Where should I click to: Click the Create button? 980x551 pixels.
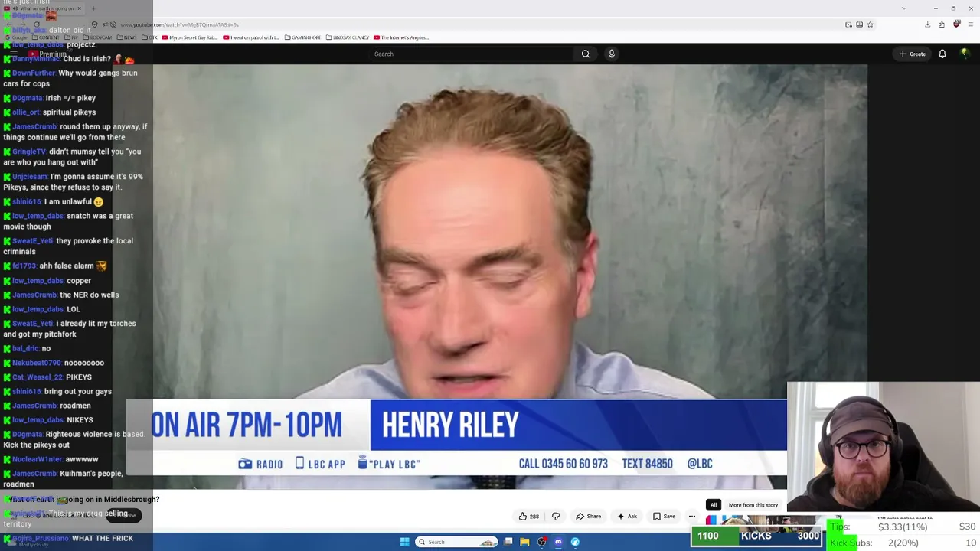pyautogui.click(x=913, y=54)
